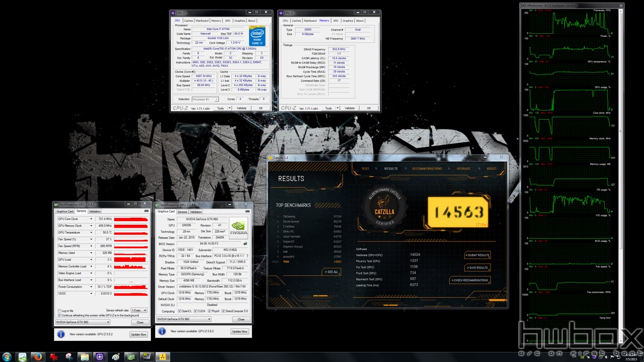The height and width of the screenshot is (362, 644).
Task: Click the Driver Version field in GPU-Z
Action: pos(212,287)
